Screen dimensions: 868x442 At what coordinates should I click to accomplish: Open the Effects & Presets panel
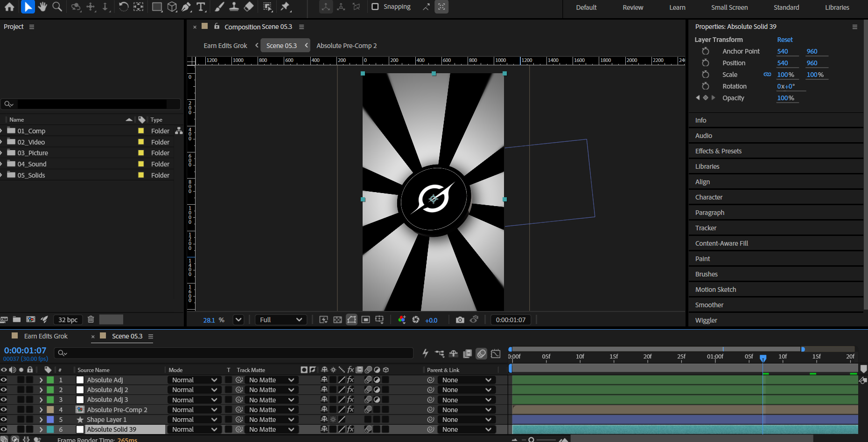(x=718, y=151)
